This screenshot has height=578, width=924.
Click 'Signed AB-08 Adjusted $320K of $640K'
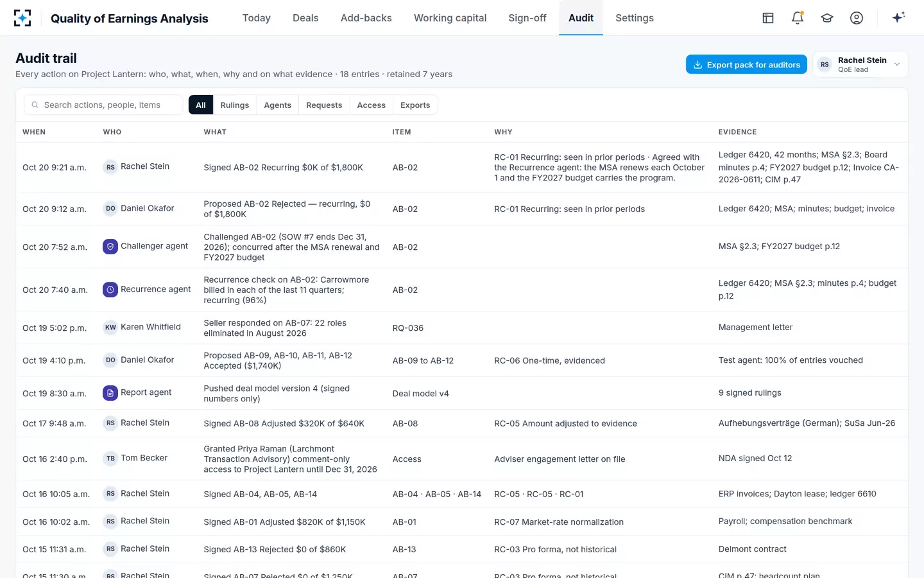coord(284,423)
